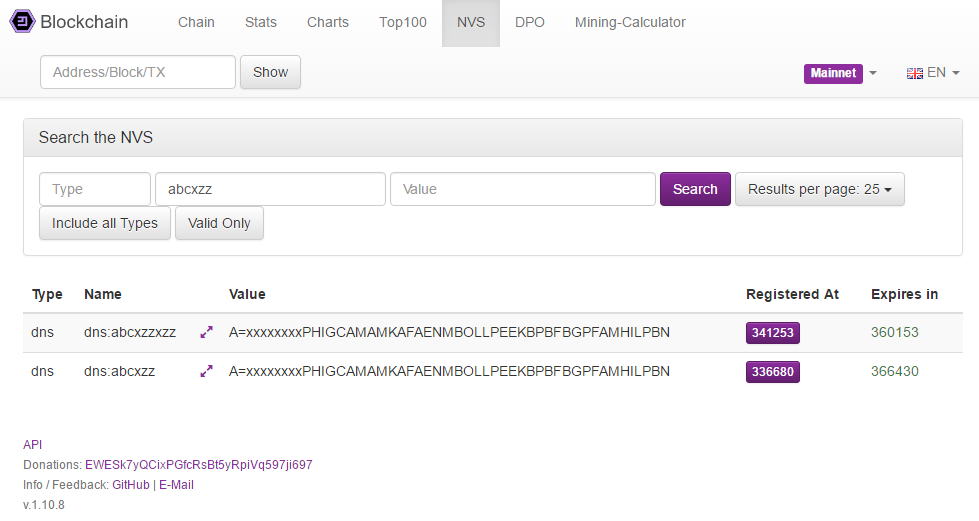The width and height of the screenshot is (979, 521).
Task: Click the value text in dns:abcxzzxzz row
Action: [449, 332]
